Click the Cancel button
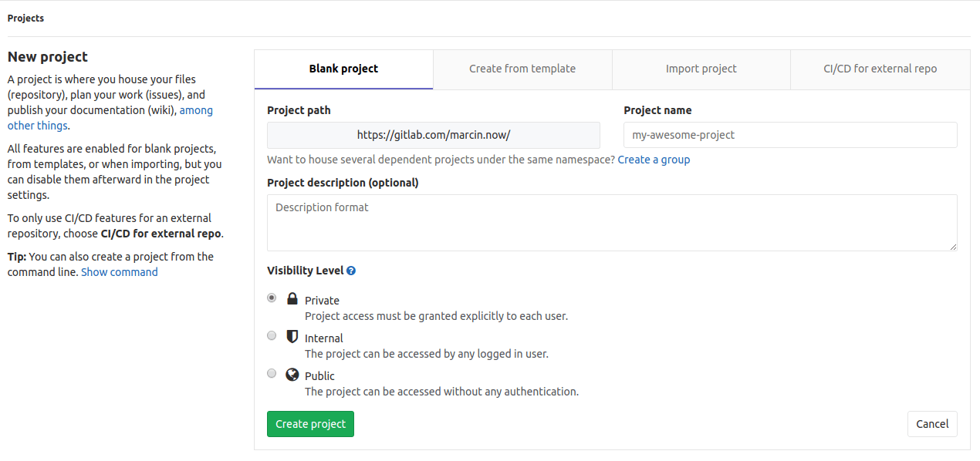This screenshot has width=980, height=461. [932, 424]
